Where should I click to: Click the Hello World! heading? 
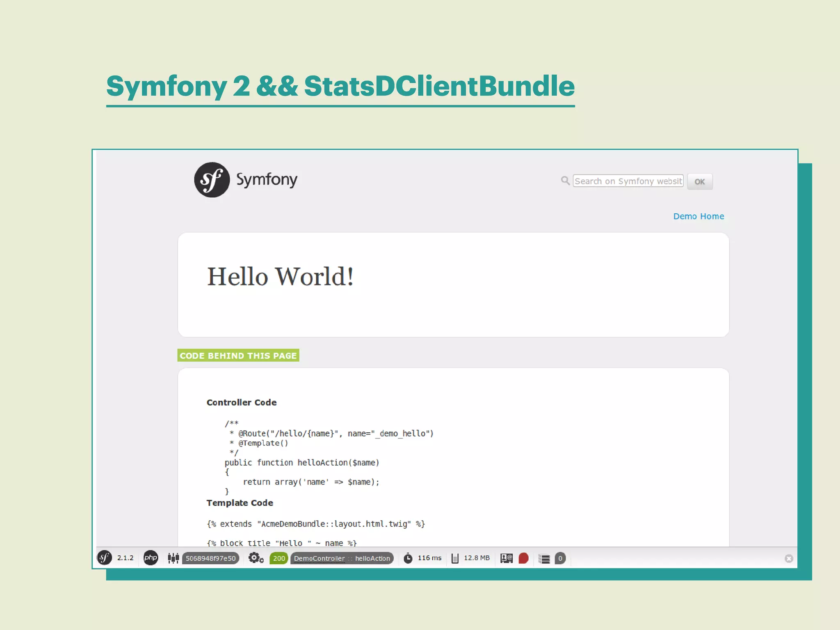coord(280,276)
